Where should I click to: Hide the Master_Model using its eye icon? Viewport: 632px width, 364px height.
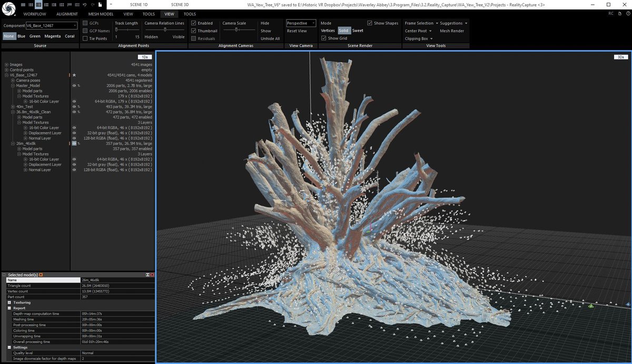(x=74, y=86)
